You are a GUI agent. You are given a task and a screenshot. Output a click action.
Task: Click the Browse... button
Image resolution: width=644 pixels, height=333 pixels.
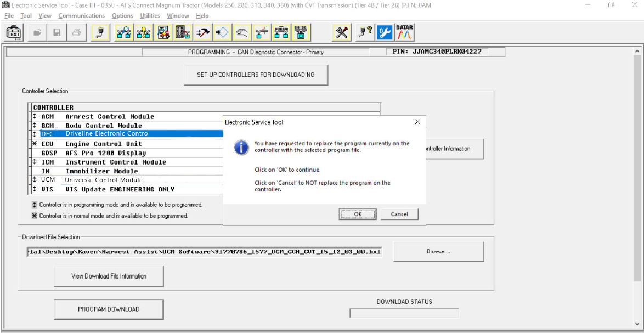click(438, 251)
